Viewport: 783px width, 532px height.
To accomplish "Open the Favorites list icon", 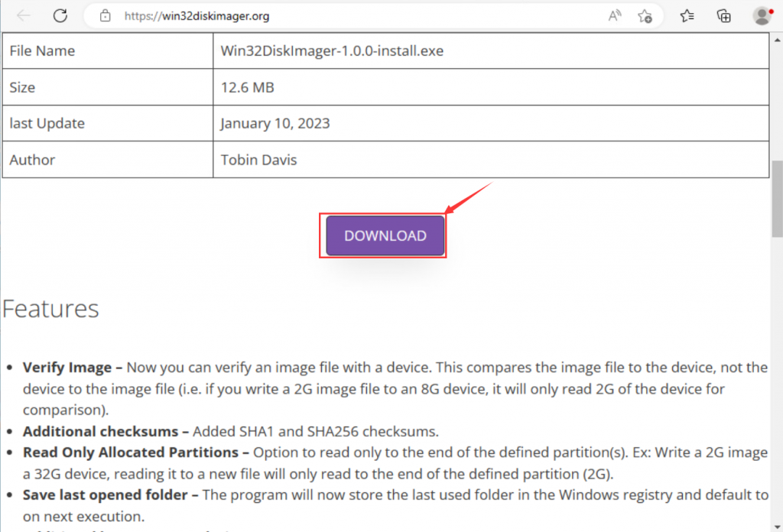I will pyautogui.click(x=687, y=16).
